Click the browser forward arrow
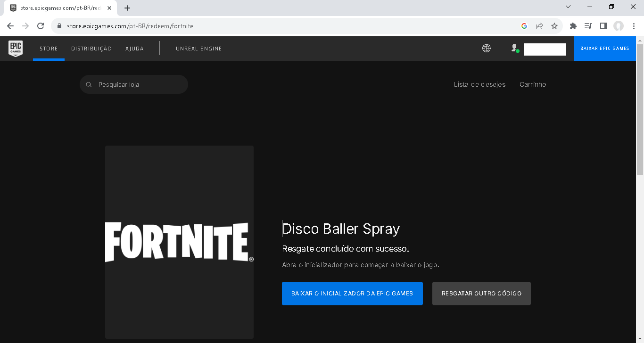 (25, 26)
